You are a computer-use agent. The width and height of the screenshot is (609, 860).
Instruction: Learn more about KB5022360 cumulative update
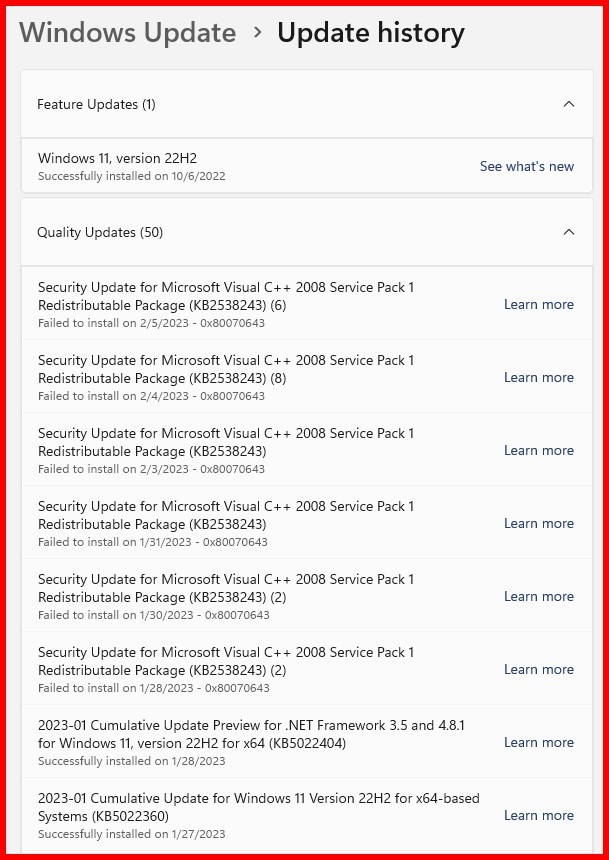[539, 815]
